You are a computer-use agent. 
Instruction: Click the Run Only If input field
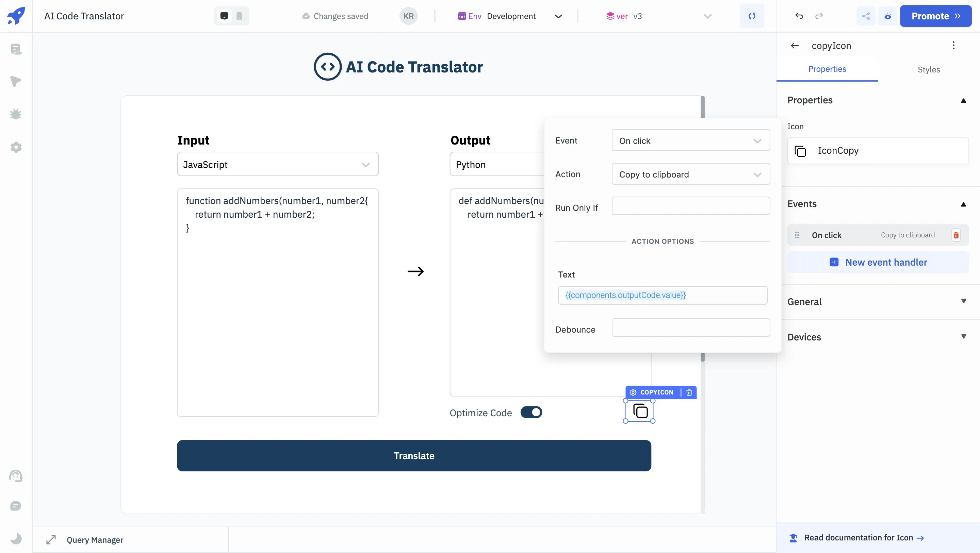pyautogui.click(x=690, y=206)
